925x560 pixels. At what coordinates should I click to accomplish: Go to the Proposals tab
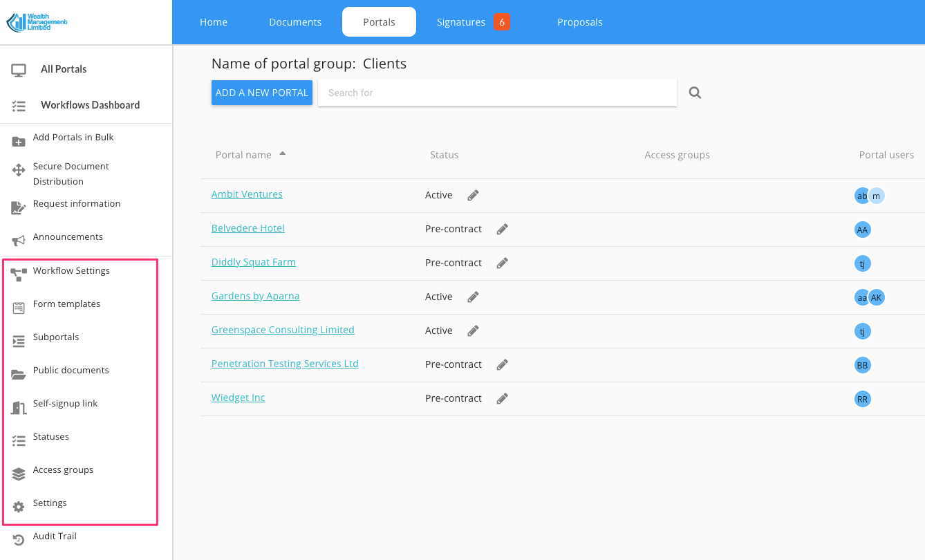(579, 22)
